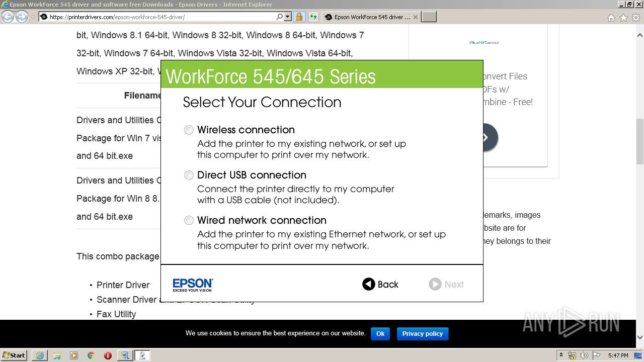Open the volume speaker tray icon
The image size is (644, 362).
pos(584,355)
